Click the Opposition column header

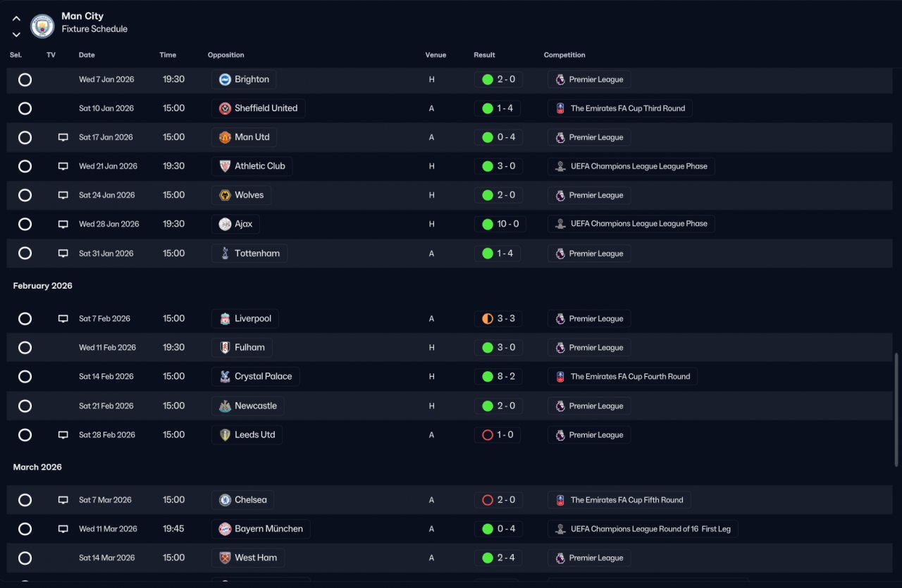click(225, 55)
